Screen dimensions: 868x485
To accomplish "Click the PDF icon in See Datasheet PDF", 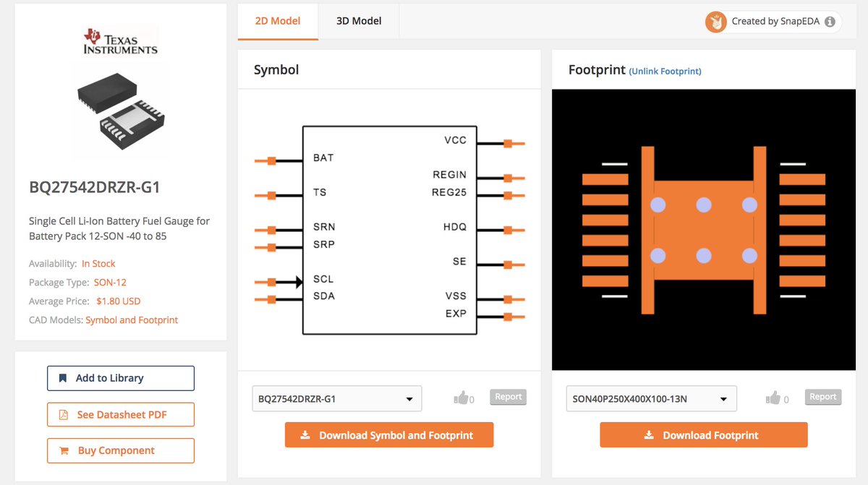I will (x=63, y=415).
